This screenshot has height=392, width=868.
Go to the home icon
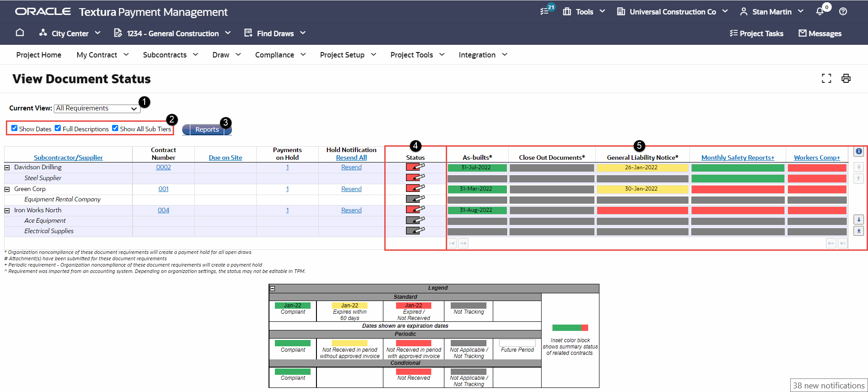click(20, 33)
